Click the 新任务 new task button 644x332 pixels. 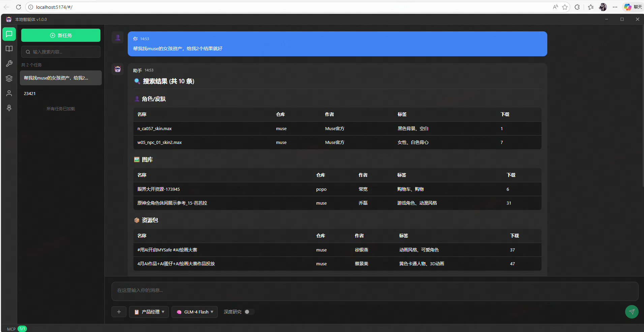pyautogui.click(x=61, y=35)
